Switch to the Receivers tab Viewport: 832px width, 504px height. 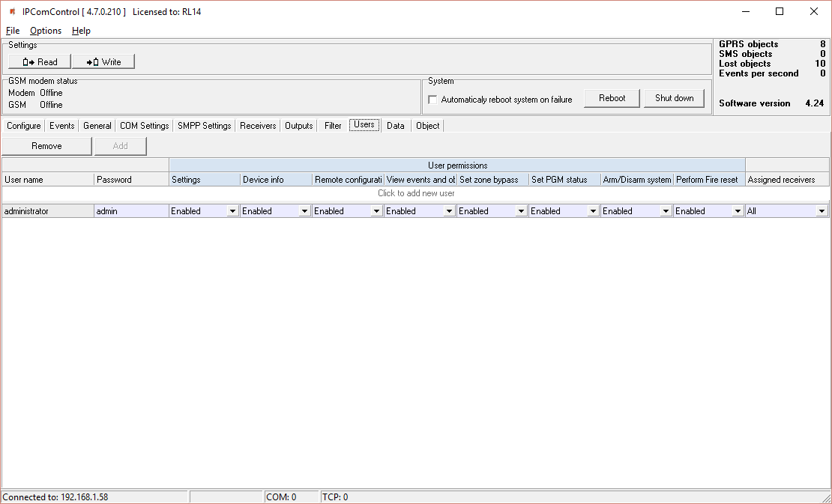[x=258, y=126]
